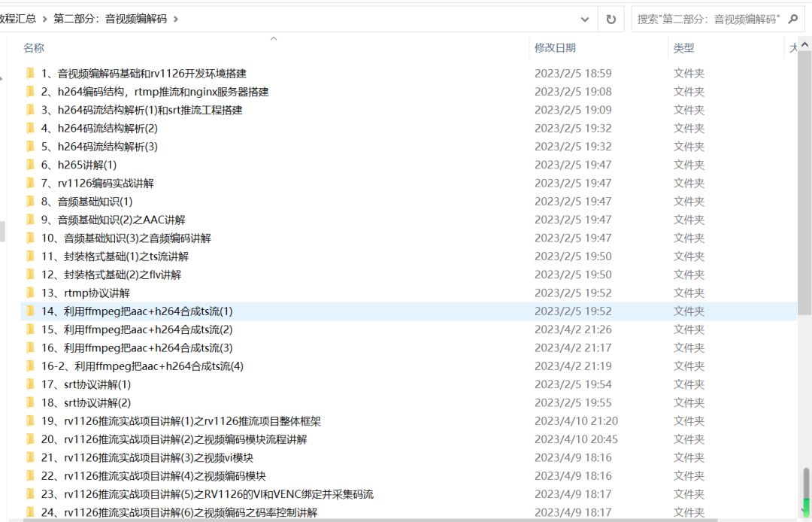Click folder icon of 8、音频基础知识(1)
The image size is (812, 522).
point(31,202)
